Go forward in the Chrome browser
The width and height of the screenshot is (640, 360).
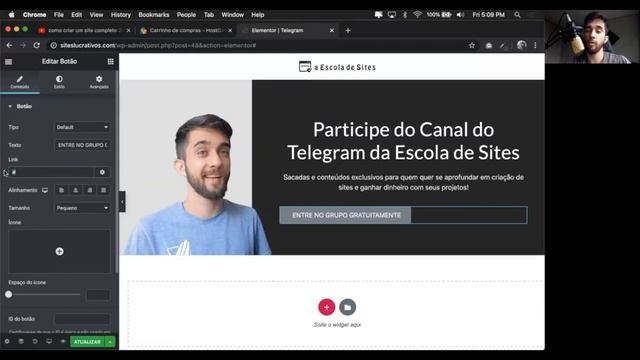point(23,45)
